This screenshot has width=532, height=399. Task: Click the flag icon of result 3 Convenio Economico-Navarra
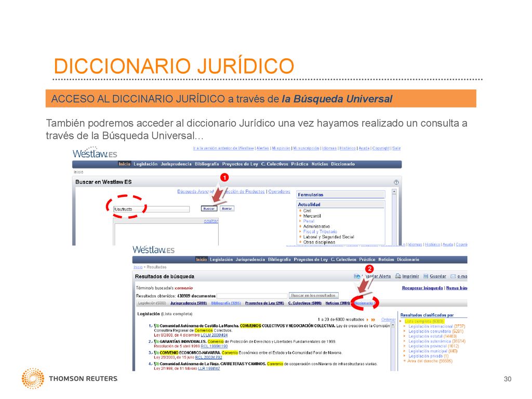[x=157, y=353]
